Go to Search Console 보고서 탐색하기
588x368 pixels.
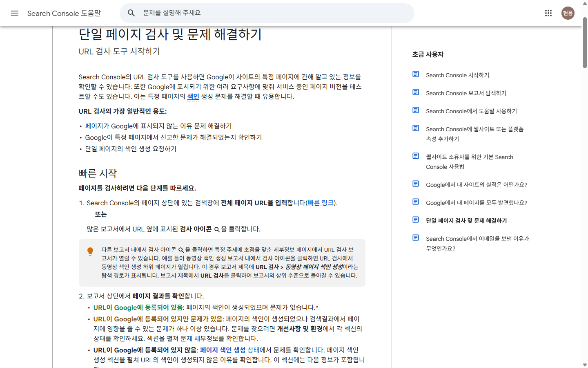coord(466,93)
